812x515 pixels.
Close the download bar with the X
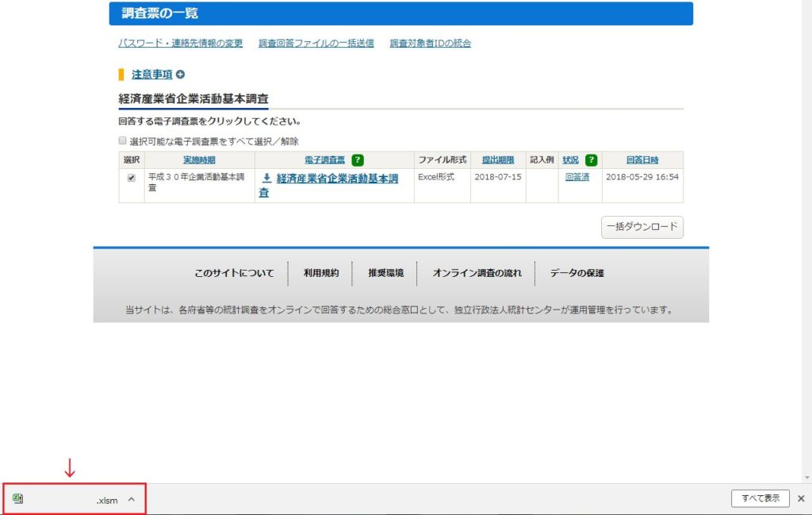pos(800,498)
